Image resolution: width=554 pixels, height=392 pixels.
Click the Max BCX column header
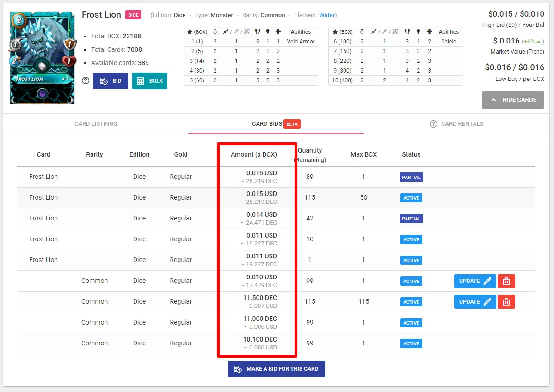pyautogui.click(x=363, y=154)
